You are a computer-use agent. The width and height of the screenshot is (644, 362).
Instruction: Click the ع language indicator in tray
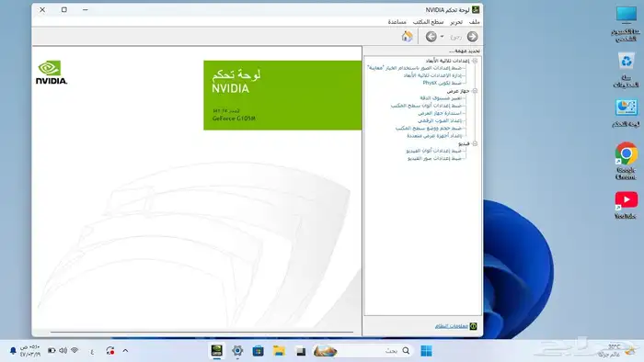coord(92,351)
